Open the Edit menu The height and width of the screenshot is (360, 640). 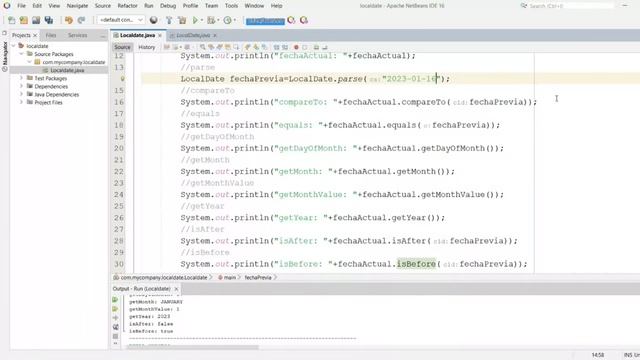(x=37, y=6)
